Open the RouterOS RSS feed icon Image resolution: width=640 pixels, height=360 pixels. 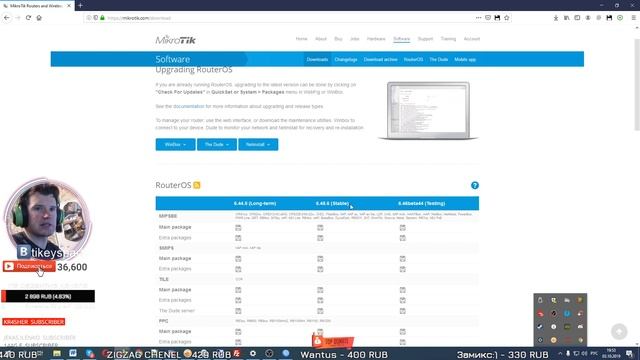coord(197,185)
